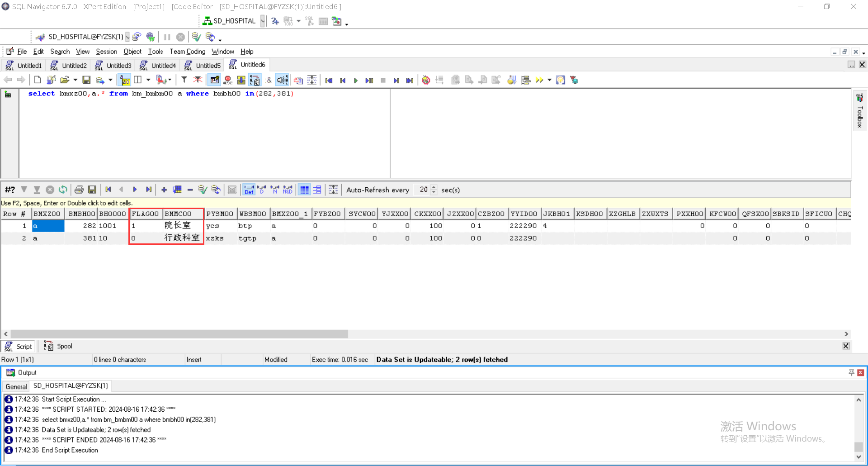Image resolution: width=868 pixels, height=466 pixels.
Task: Open the File menu
Action: pos(22,52)
